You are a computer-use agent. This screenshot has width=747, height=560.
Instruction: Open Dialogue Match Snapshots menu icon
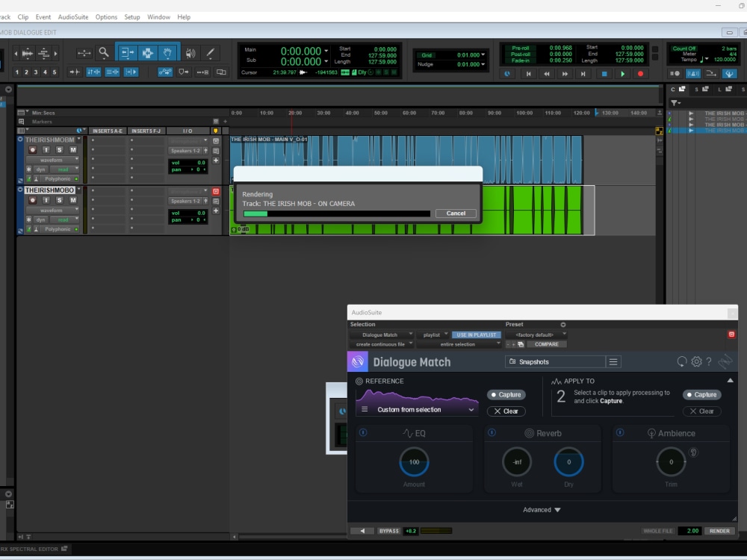coord(613,362)
